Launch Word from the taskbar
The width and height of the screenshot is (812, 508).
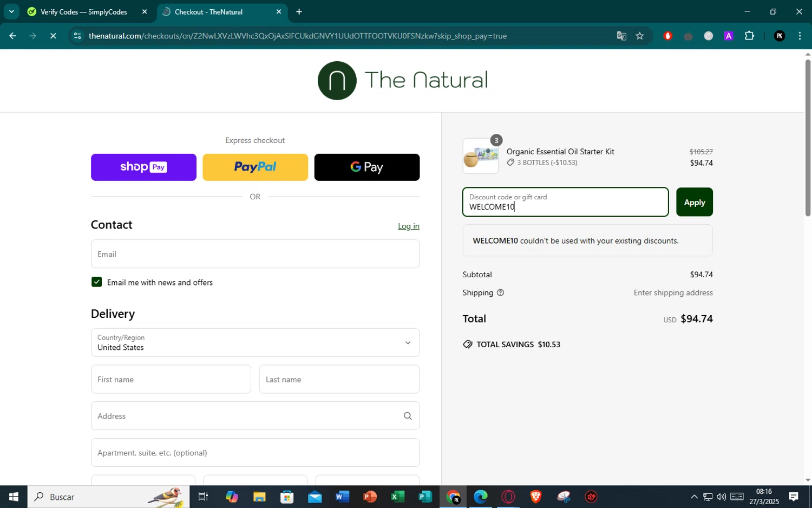[342, 497]
